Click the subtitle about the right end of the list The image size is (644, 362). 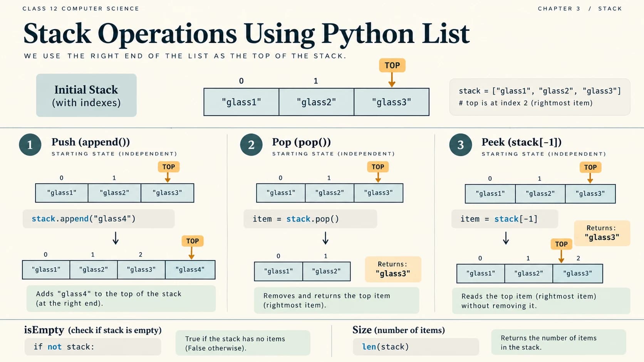pyautogui.click(x=185, y=56)
